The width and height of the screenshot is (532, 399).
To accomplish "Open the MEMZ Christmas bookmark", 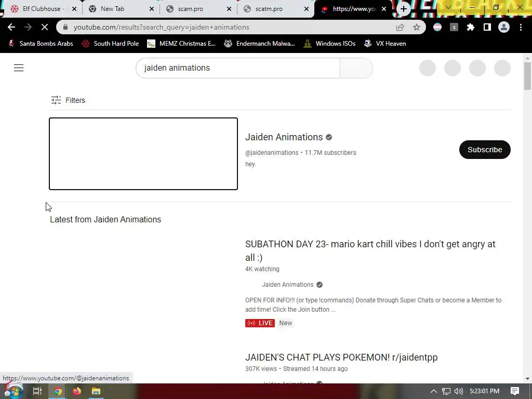I will [181, 44].
